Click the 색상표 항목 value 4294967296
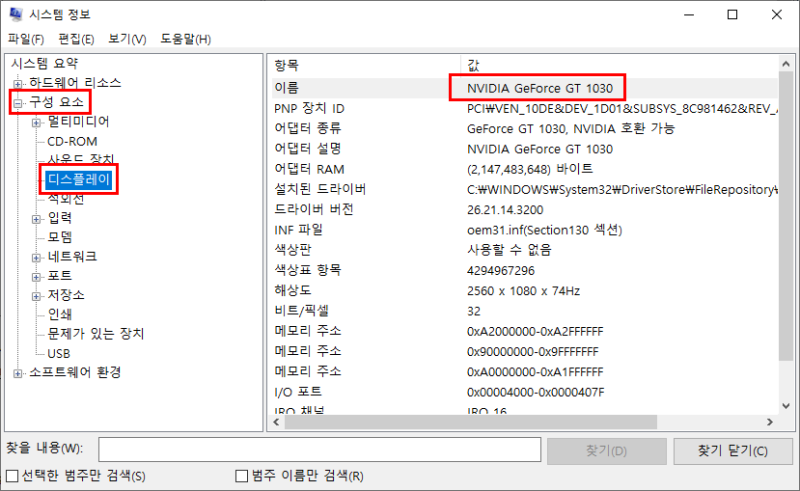 click(x=501, y=271)
